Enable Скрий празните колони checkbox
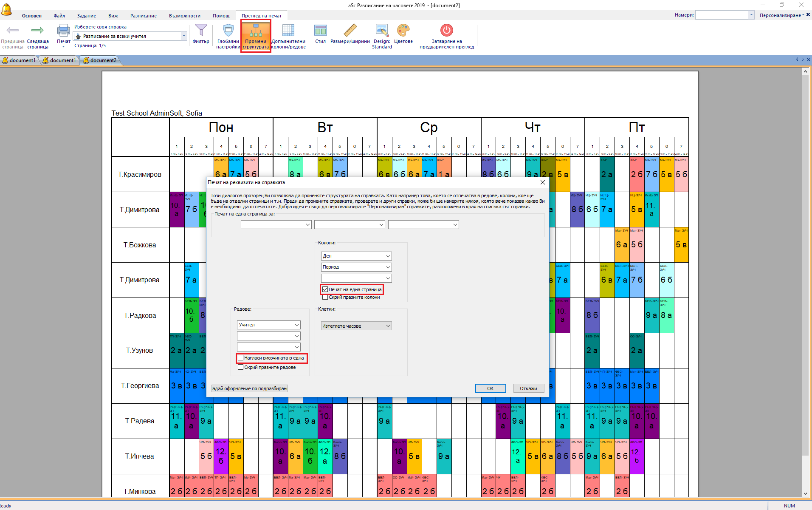 (325, 297)
